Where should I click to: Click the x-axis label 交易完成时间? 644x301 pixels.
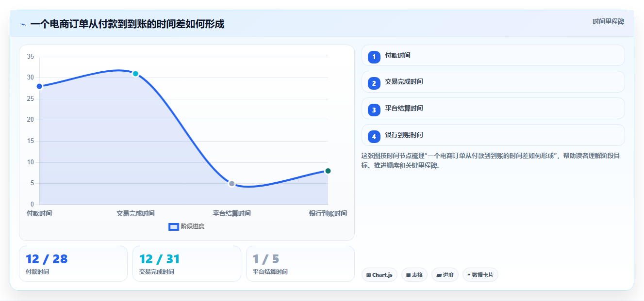[x=135, y=213]
